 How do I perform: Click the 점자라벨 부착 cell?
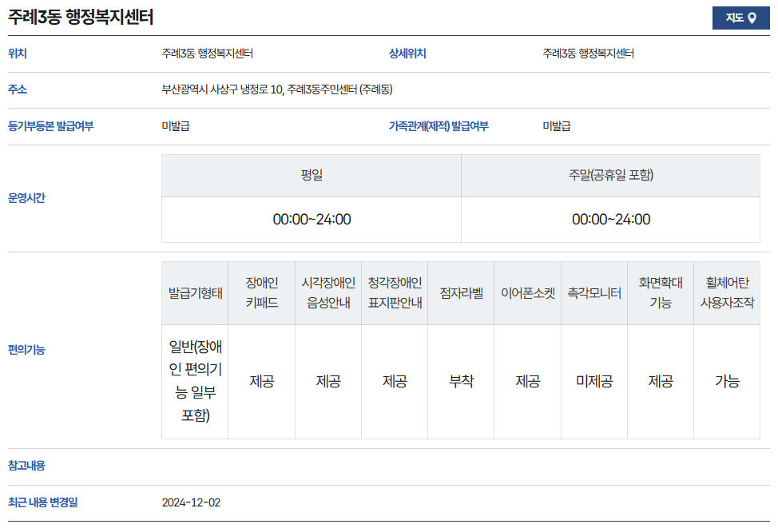point(461,380)
